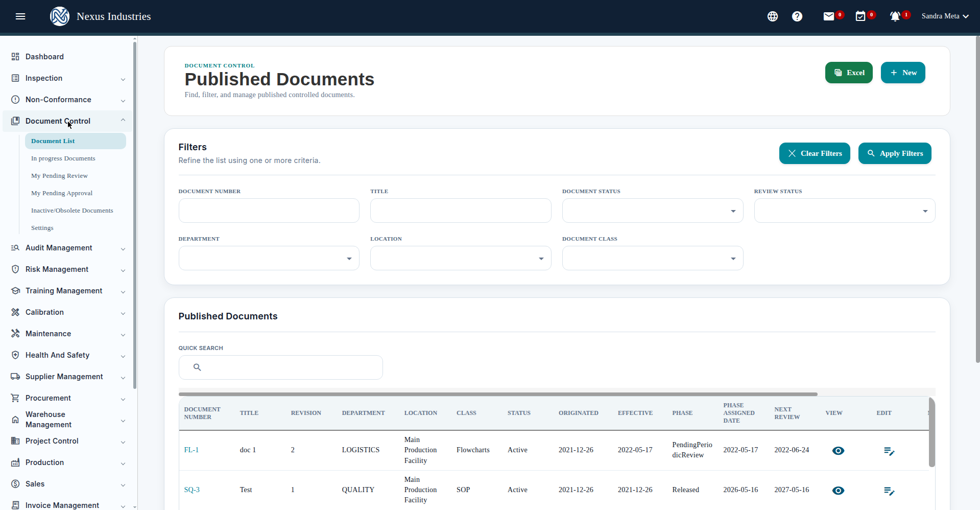
Task: Open the mail inbox icon
Action: coord(829,16)
